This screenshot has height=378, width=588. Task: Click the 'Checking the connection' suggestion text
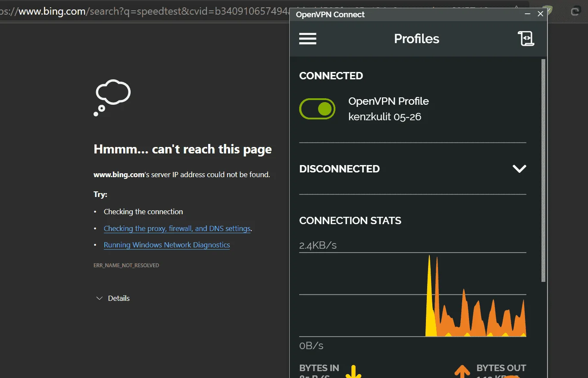point(143,212)
